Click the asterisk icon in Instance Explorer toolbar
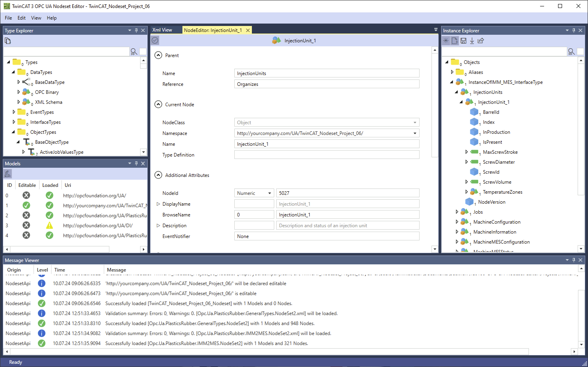This screenshot has height=367, width=588. click(446, 41)
